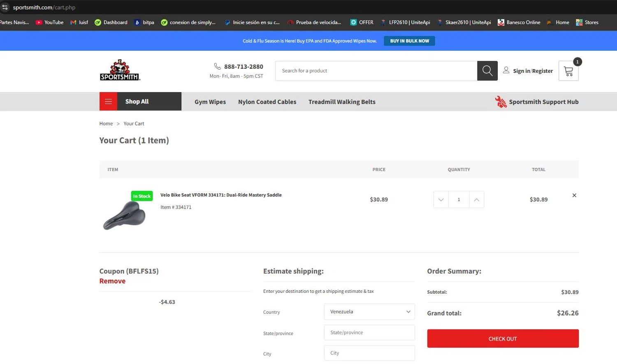Click the Grand total $26.26 value

568,313
